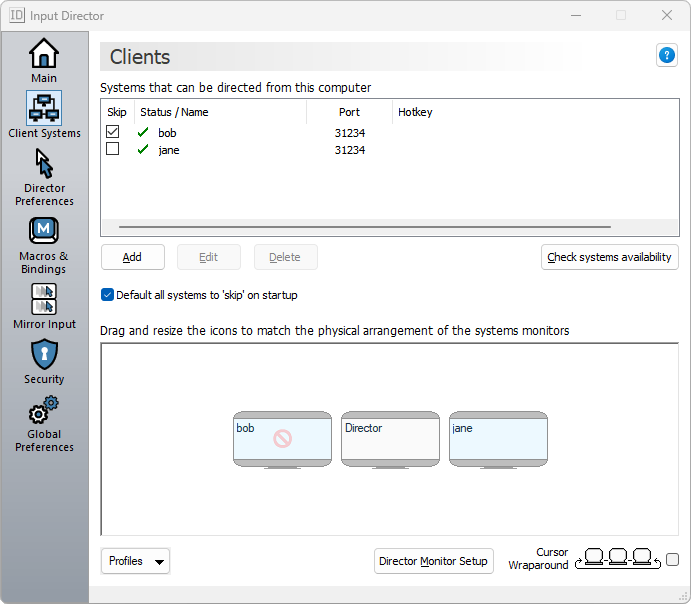This screenshot has height=604, width=691.
Task: Close the Input Director window
Action: coord(667,15)
